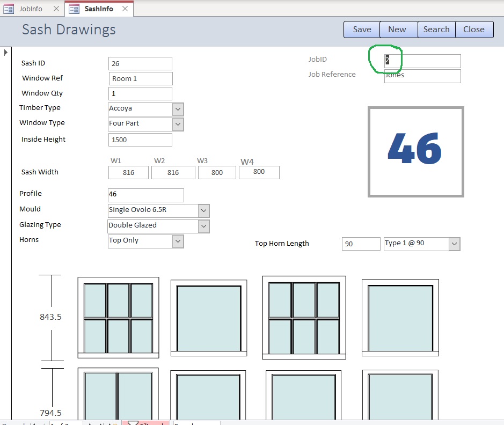
Task: Select the fourth bottom sash drawing
Action: click(400, 394)
